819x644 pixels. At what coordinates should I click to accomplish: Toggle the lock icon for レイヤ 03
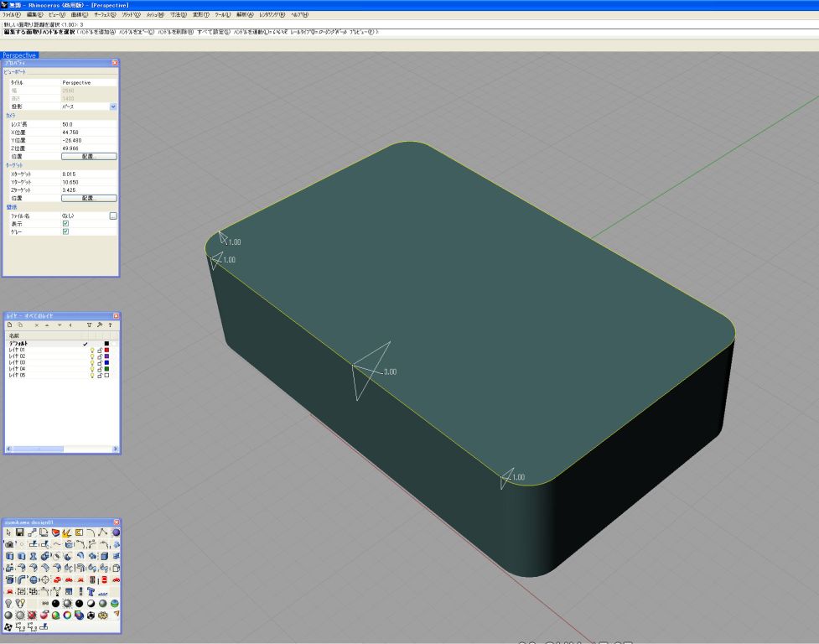(100, 362)
